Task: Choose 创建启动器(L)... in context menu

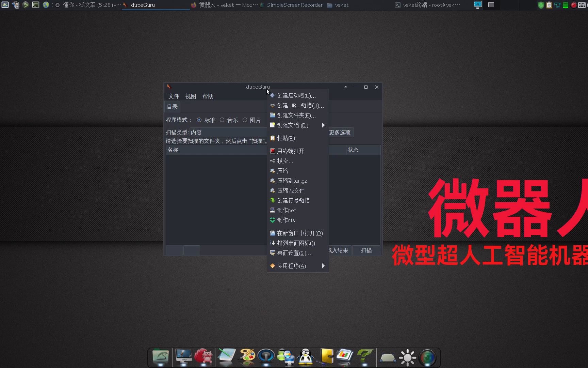Action: [x=298, y=96]
